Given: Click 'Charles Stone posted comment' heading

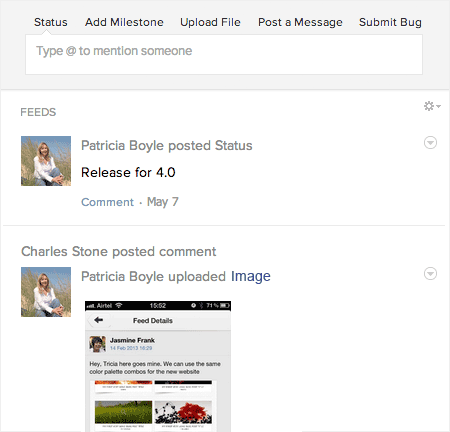Looking at the screenshot, I should pyautogui.click(x=119, y=252).
